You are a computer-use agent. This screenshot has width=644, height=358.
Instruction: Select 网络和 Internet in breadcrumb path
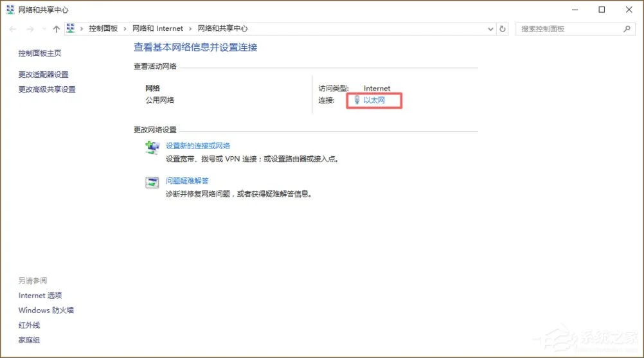click(157, 29)
